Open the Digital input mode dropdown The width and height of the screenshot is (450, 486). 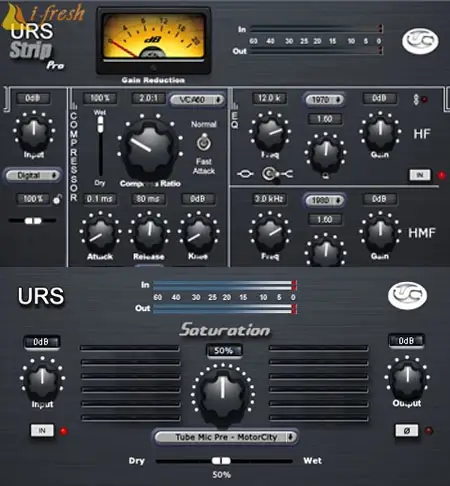click(33, 175)
